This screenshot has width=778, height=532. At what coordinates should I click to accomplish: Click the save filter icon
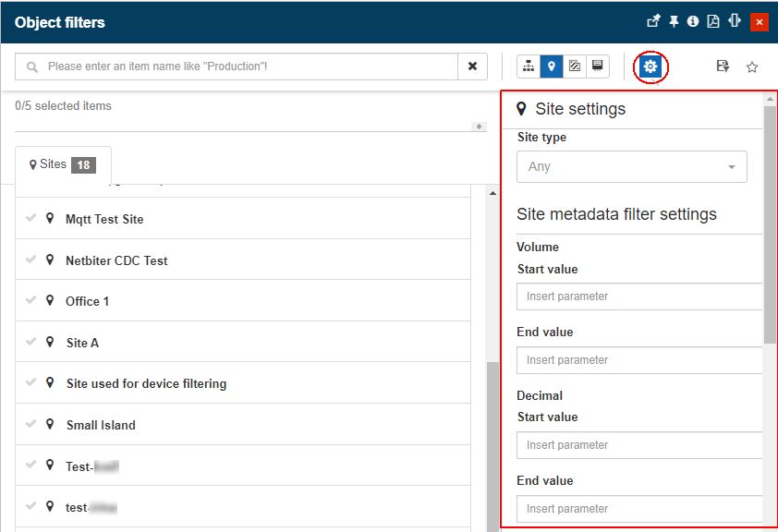(723, 66)
